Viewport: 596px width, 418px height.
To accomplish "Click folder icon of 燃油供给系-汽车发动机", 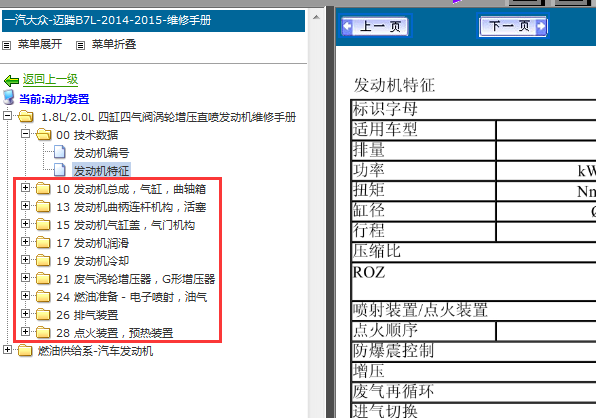I will pyautogui.click(x=25, y=350).
